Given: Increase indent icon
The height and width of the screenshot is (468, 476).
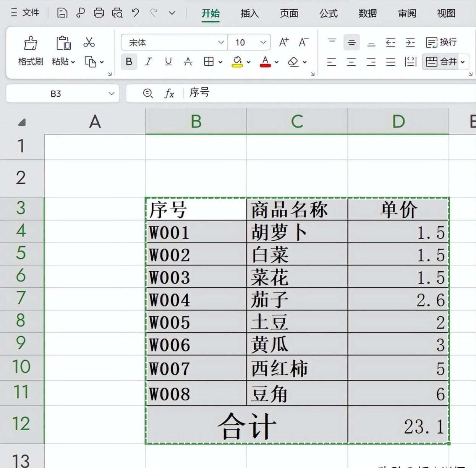Looking at the screenshot, I should (x=410, y=42).
